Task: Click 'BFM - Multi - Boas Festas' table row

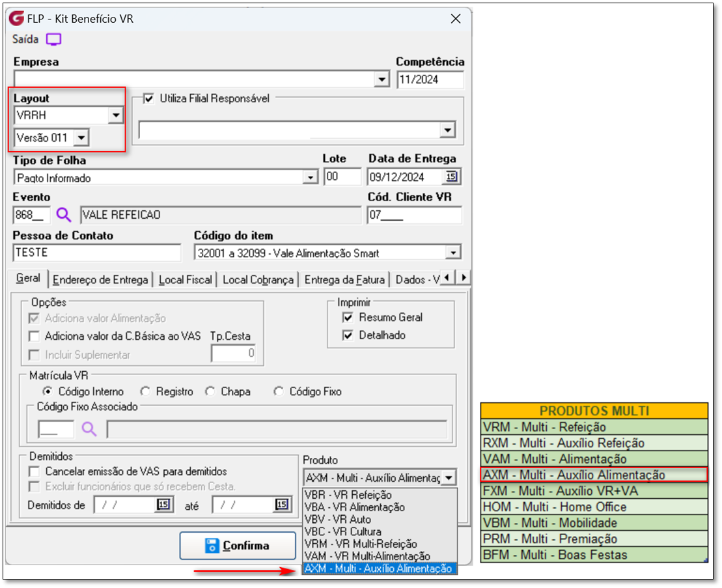Action: click(x=594, y=555)
